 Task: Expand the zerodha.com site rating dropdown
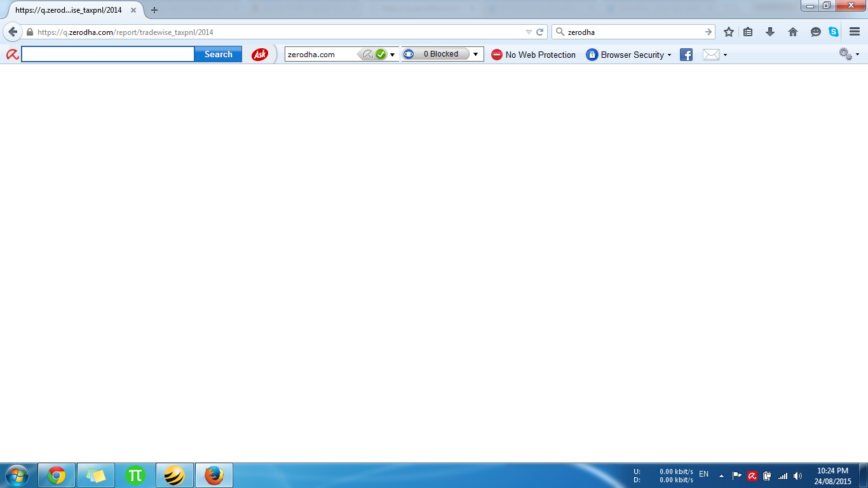click(392, 55)
